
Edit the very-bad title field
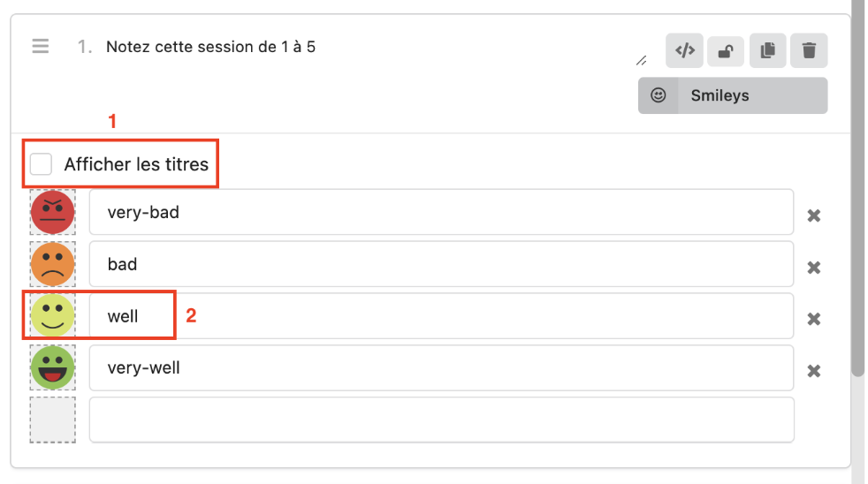(441, 212)
